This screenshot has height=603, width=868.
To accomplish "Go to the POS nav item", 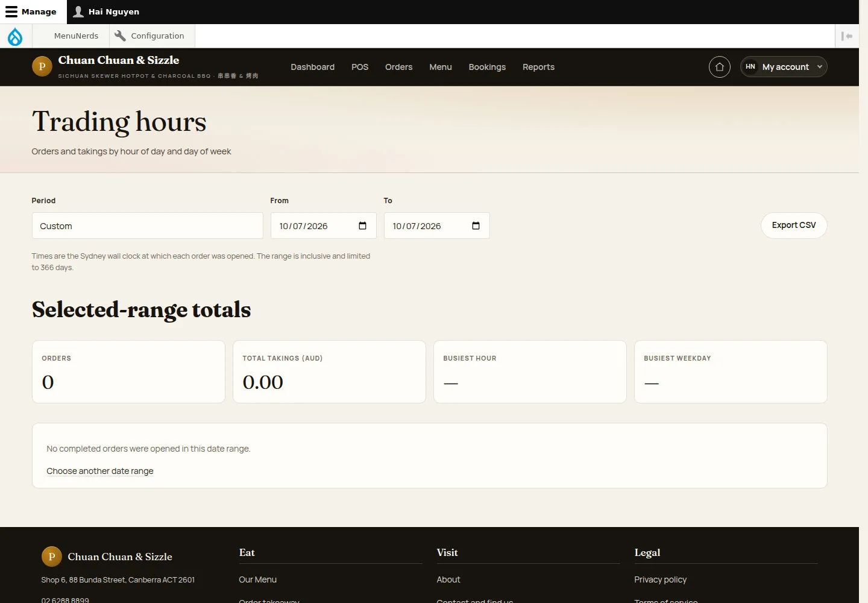I will coord(360,67).
